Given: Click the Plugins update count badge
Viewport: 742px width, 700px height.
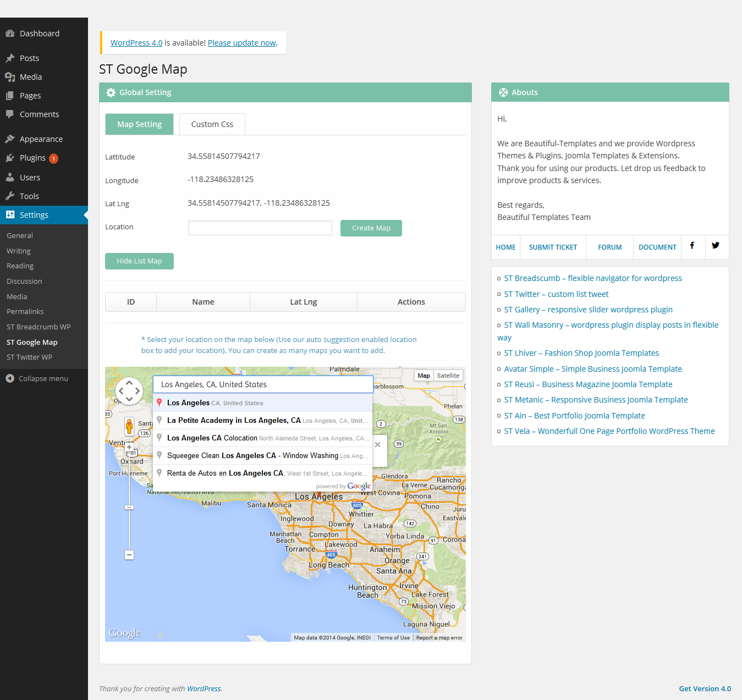Looking at the screenshot, I should click(53, 158).
